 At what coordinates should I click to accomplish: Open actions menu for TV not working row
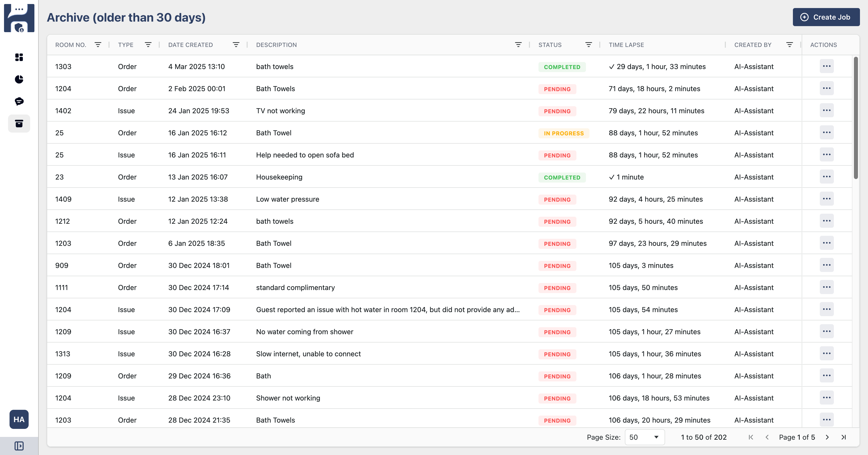[x=827, y=110]
